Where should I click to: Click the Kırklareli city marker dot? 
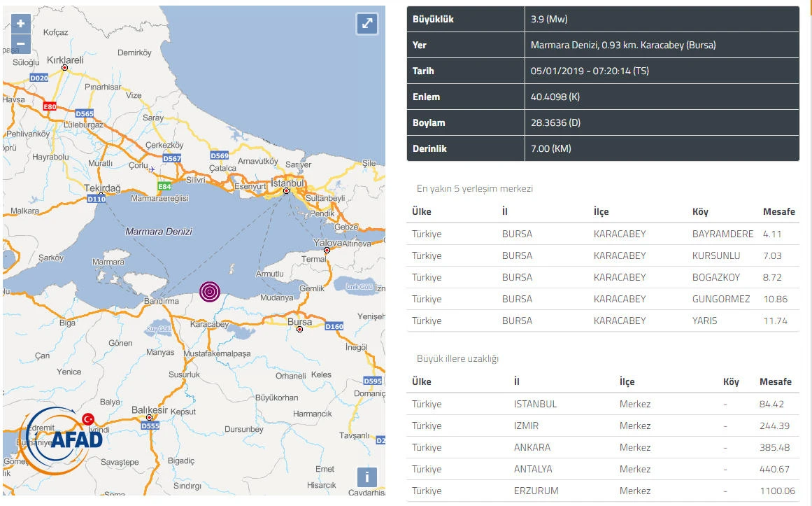(64, 68)
